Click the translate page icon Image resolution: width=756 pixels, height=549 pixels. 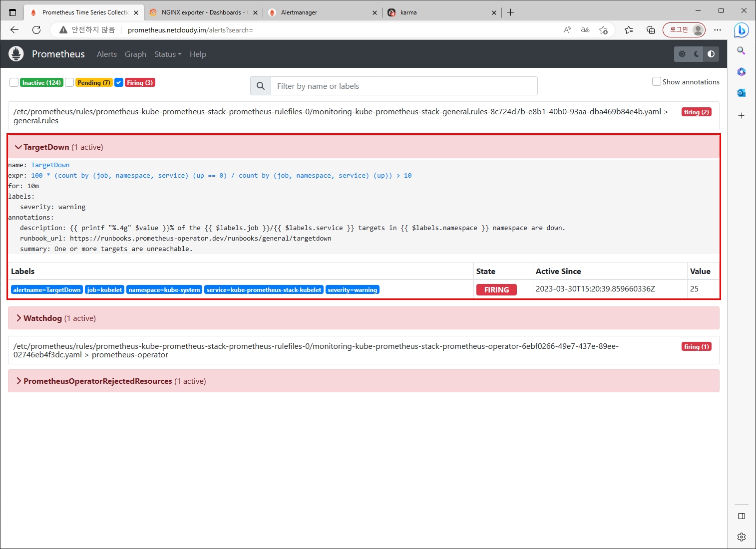[585, 30]
